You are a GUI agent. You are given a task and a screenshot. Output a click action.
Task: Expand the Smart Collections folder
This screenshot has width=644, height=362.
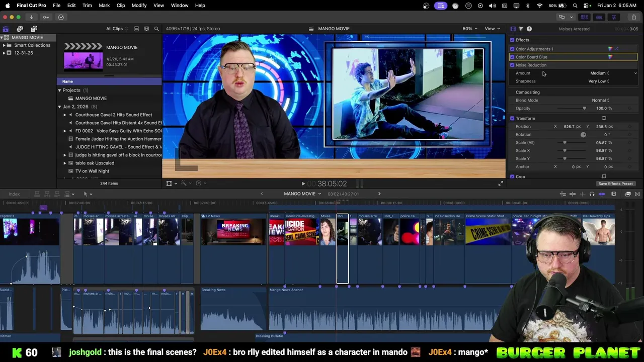[4, 45]
